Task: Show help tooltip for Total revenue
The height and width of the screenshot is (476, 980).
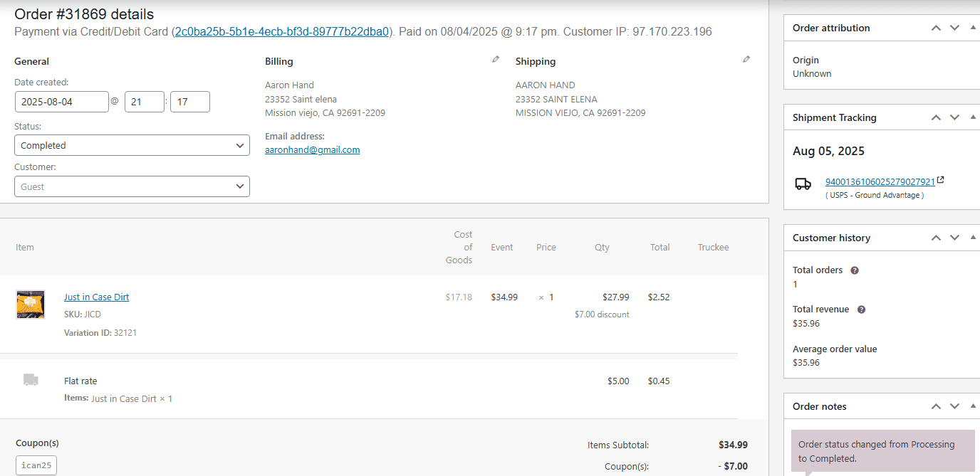Action: click(x=861, y=310)
